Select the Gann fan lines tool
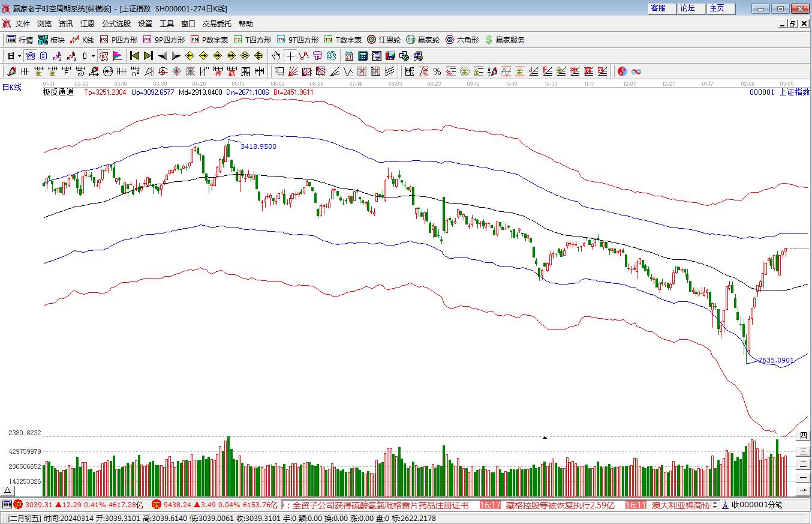The height and width of the screenshot is (524, 812). [293, 71]
